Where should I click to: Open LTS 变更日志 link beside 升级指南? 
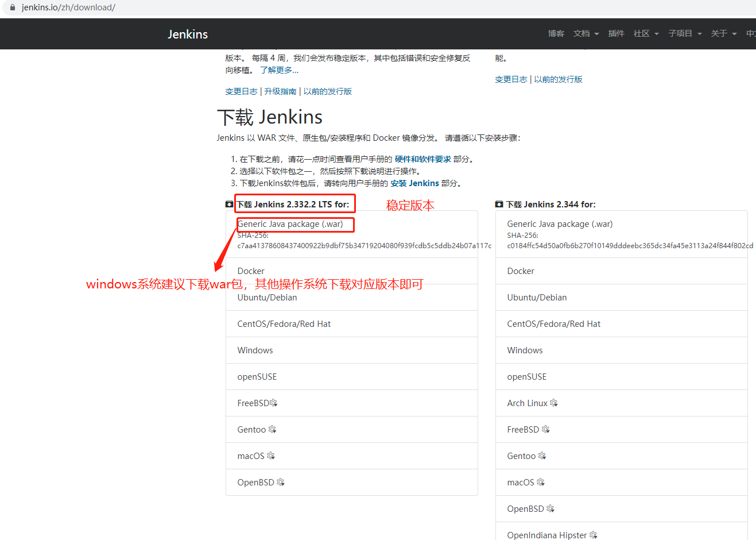pos(241,91)
